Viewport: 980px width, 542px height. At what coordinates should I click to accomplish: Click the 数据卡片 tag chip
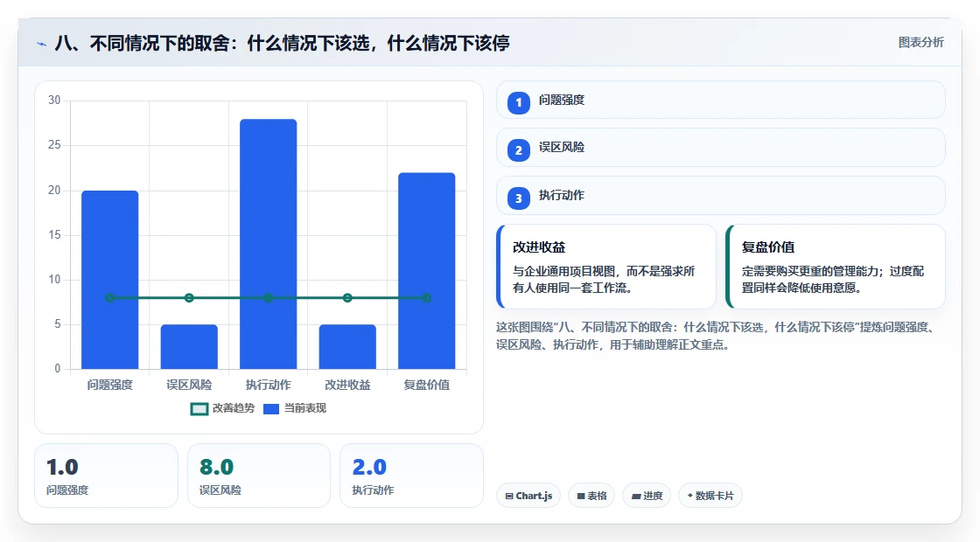click(x=710, y=496)
